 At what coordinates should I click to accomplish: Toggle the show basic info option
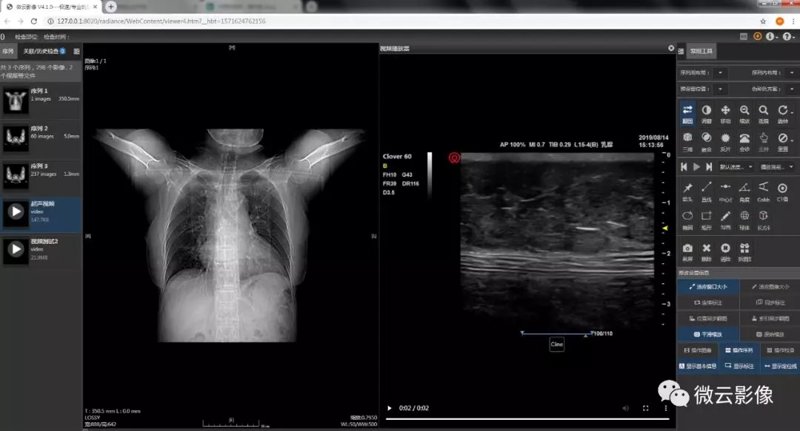coord(697,366)
